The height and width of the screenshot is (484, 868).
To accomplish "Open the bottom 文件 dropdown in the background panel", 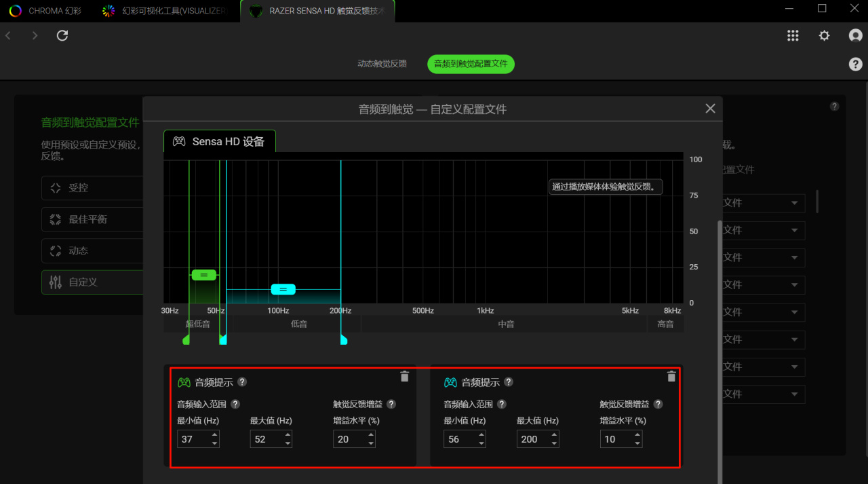I will tap(764, 394).
